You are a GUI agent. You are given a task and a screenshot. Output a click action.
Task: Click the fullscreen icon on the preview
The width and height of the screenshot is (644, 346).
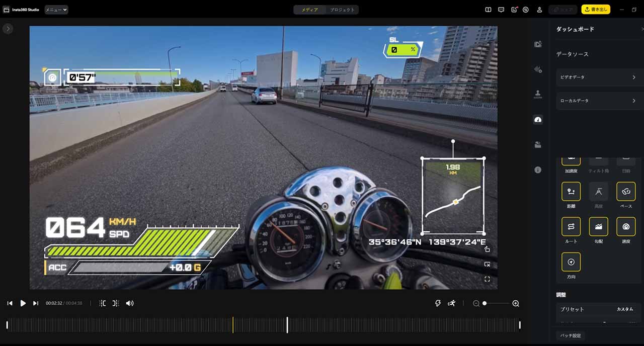[x=487, y=279]
